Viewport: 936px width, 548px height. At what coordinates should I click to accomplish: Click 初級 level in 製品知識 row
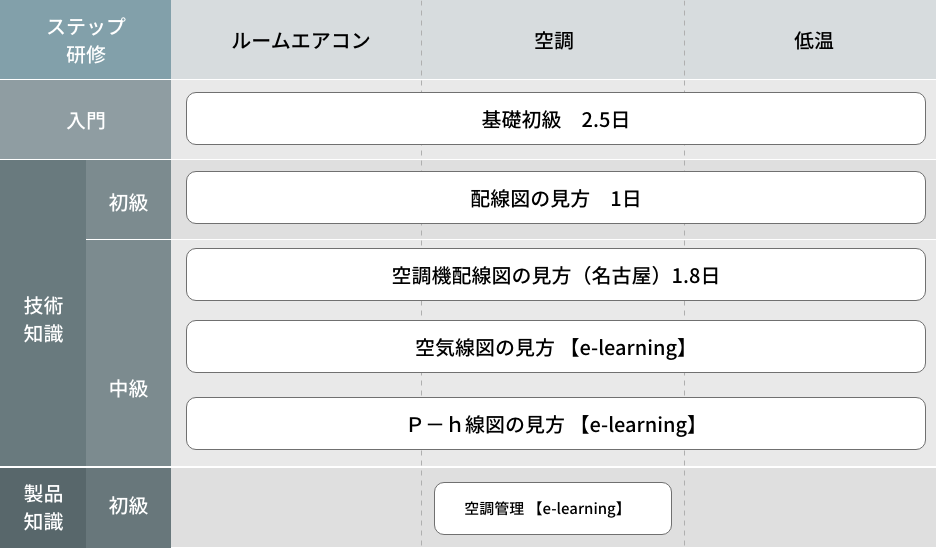pyautogui.click(x=128, y=506)
